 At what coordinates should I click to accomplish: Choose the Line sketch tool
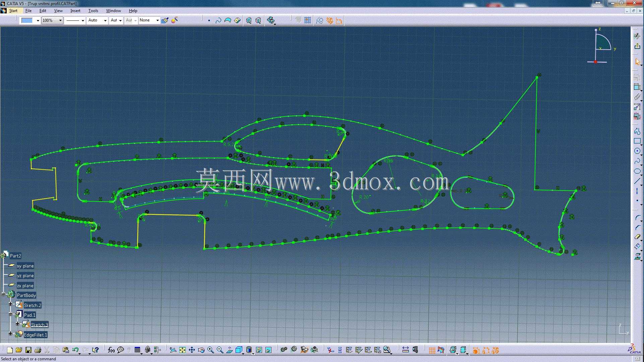click(637, 181)
